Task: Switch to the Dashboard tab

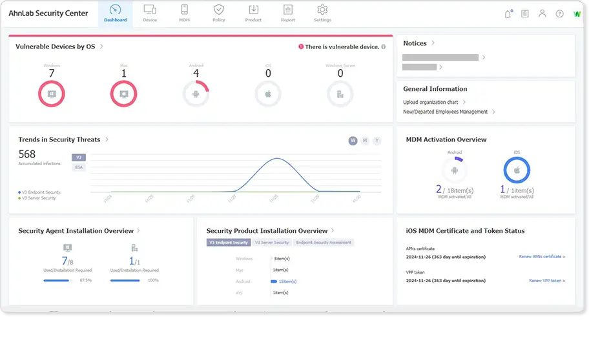Action: point(116,14)
